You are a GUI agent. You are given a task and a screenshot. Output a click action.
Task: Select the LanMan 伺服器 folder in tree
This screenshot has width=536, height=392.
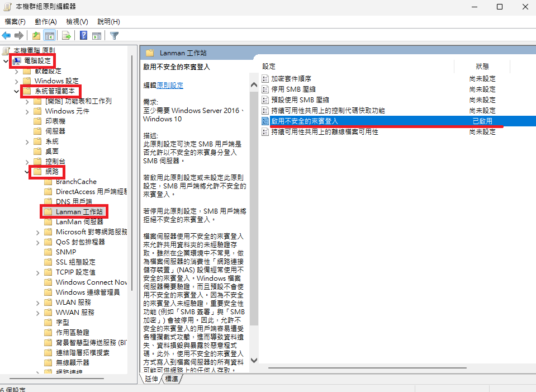pyautogui.click(x=79, y=222)
